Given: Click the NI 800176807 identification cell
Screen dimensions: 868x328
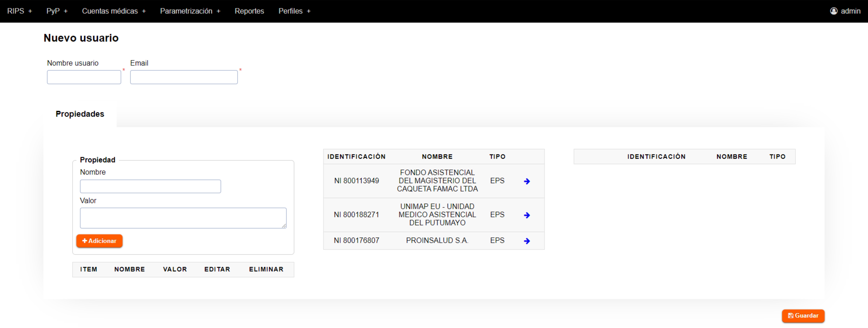Looking at the screenshot, I should point(357,241).
